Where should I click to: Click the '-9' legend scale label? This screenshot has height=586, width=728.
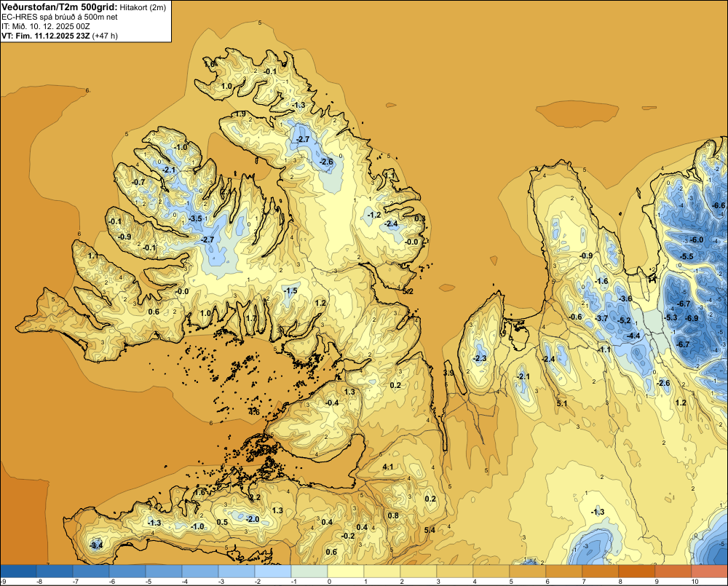[3, 582]
